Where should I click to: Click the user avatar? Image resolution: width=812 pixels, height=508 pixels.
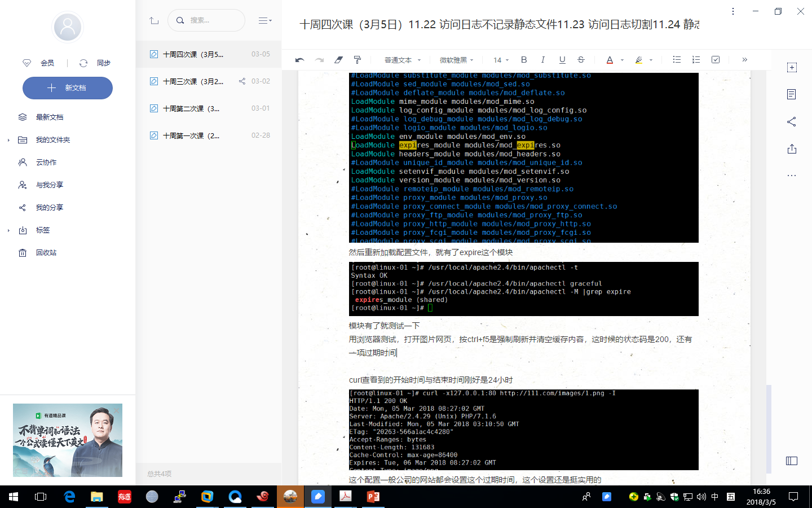tap(68, 27)
